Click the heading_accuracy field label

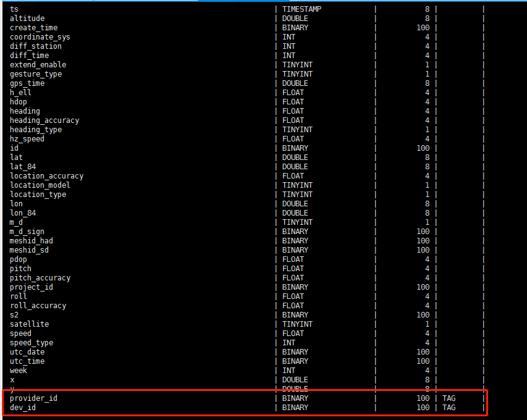coord(44,120)
